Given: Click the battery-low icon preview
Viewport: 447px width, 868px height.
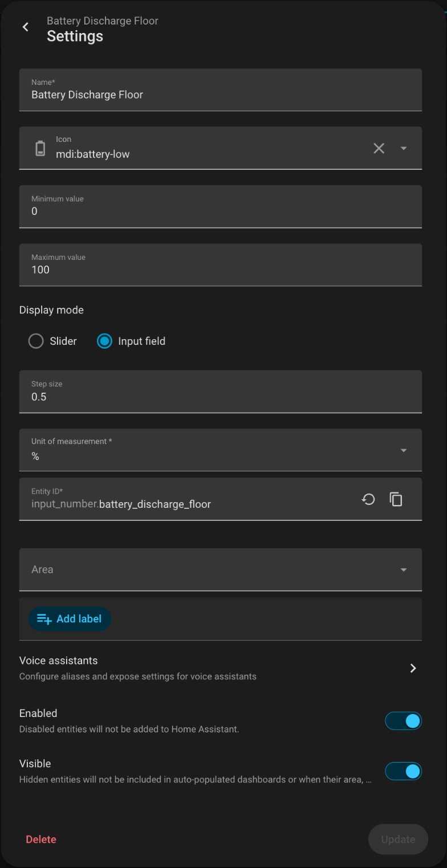Looking at the screenshot, I should point(40,148).
